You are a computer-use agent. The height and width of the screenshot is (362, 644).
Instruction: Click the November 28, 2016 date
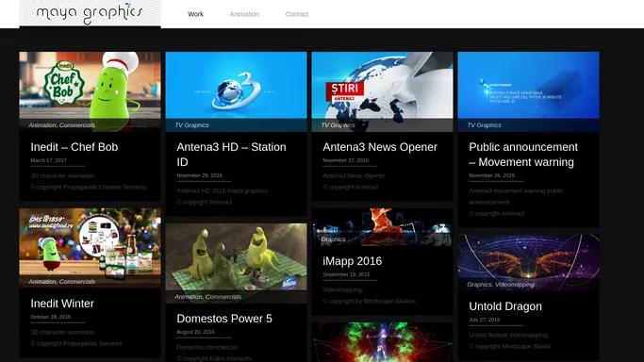point(200,175)
